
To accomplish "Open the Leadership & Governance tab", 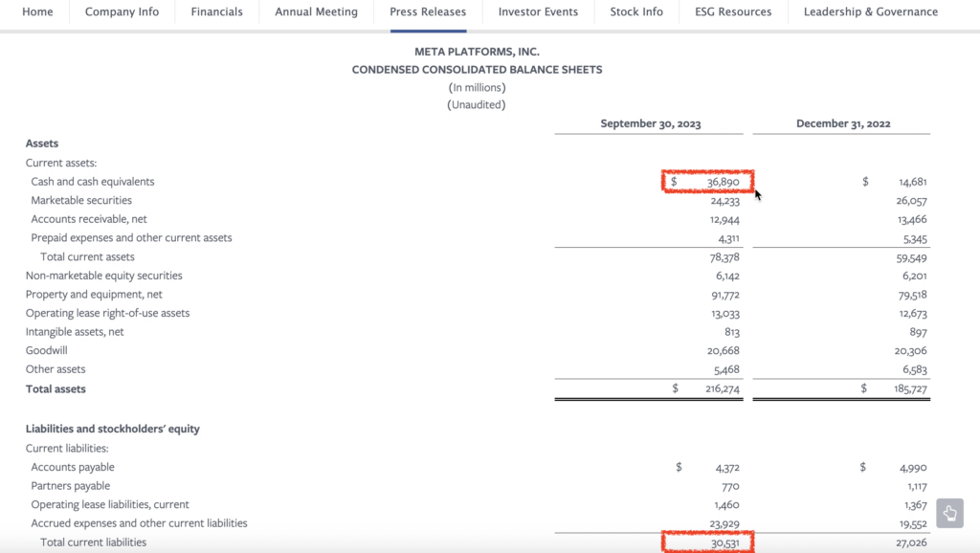I will pos(871,11).
